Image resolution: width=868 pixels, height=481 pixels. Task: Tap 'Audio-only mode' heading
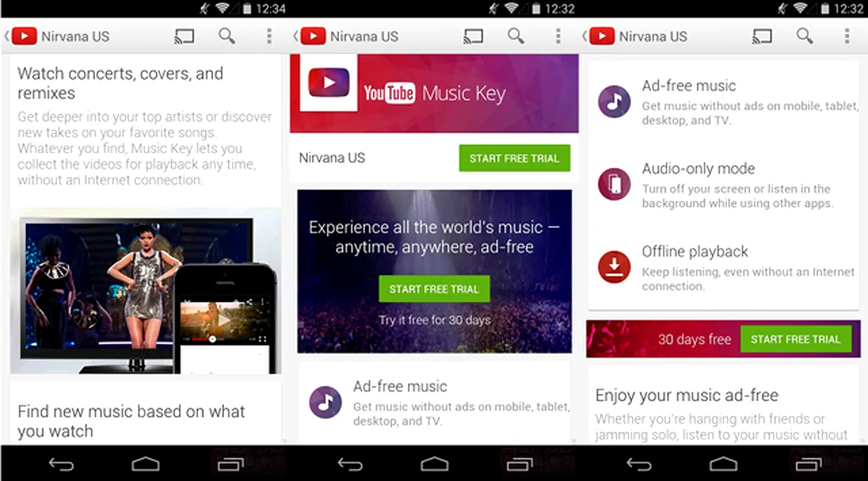[x=699, y=168]
